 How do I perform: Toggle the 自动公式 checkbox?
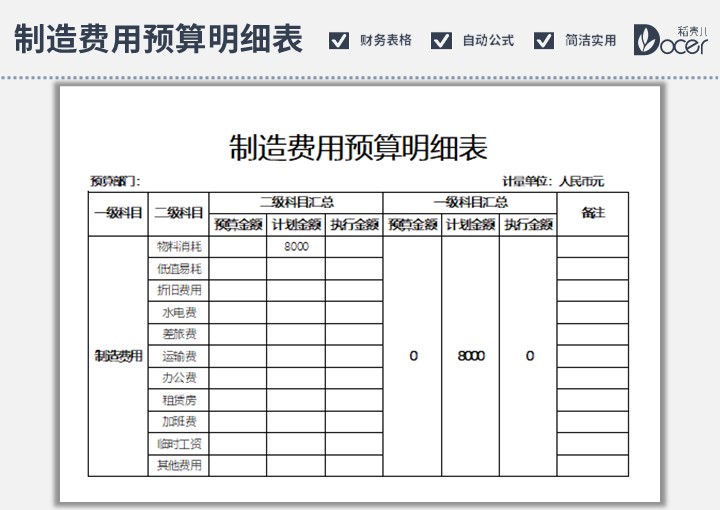pos(441,40)
